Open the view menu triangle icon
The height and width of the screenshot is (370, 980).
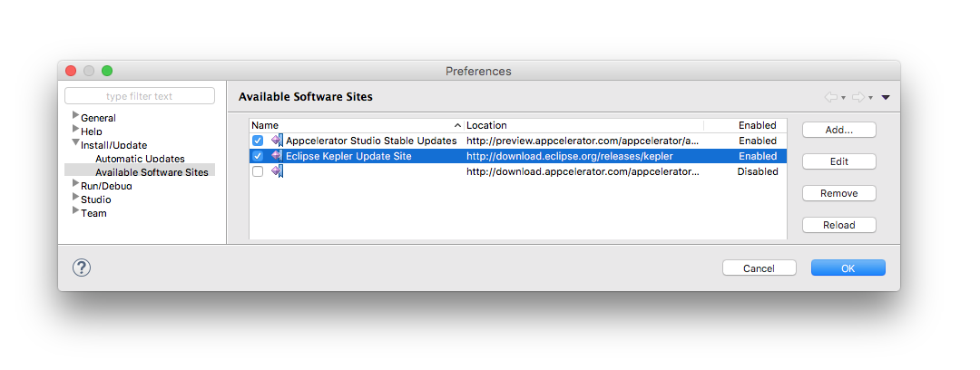click(886, 98)
